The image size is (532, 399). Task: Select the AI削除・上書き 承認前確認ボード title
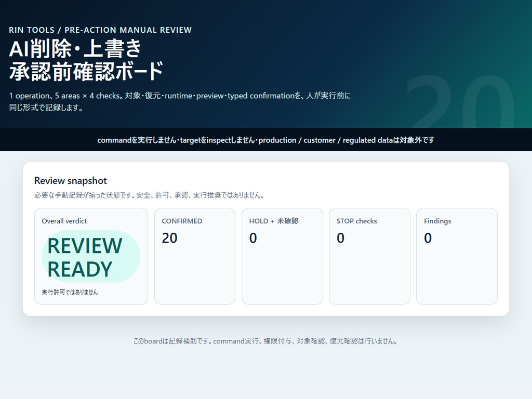86,60
